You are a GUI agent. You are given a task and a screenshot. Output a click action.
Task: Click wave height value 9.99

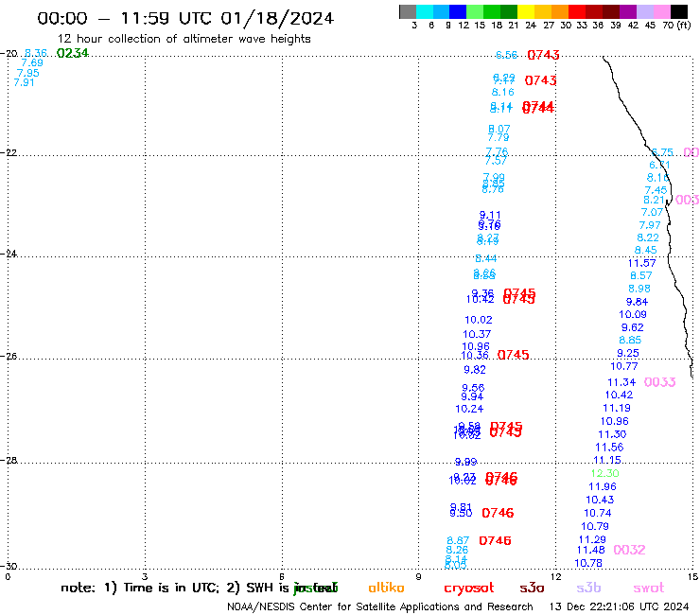click(x=466, y=462)
